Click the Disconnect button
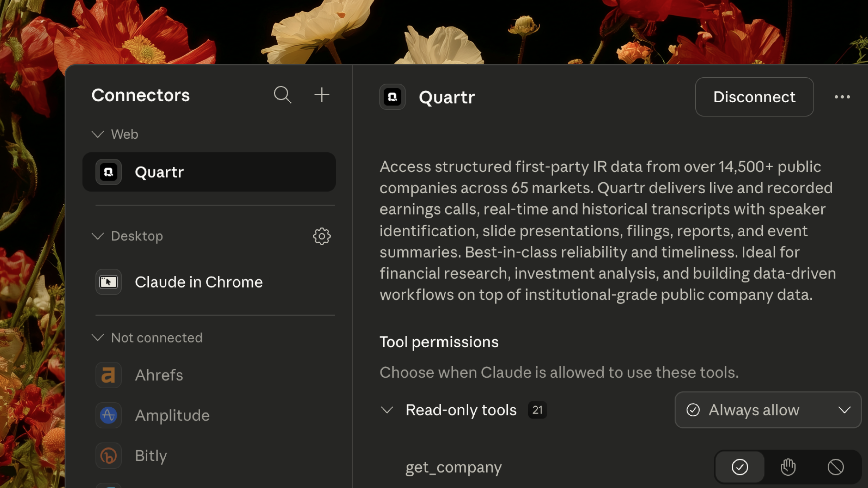The height and width of the screenshot is (488, 868). (754, 97)
